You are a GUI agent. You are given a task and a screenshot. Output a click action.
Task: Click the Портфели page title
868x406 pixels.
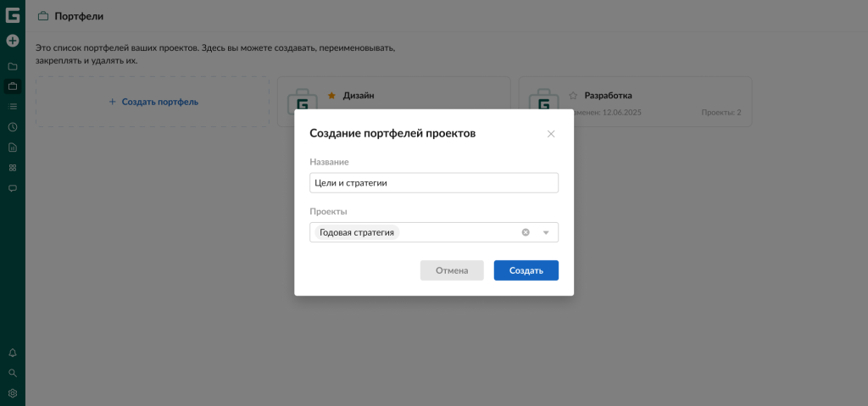[79, 17]
